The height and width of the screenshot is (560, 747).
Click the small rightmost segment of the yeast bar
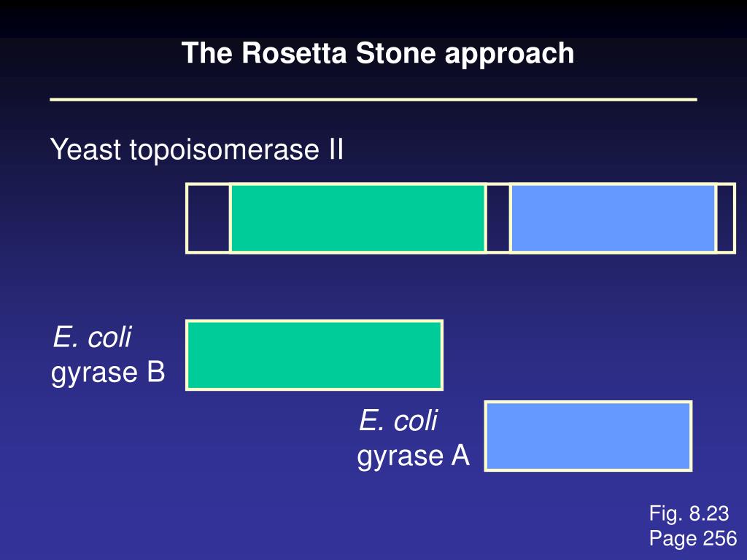(726, 218)
